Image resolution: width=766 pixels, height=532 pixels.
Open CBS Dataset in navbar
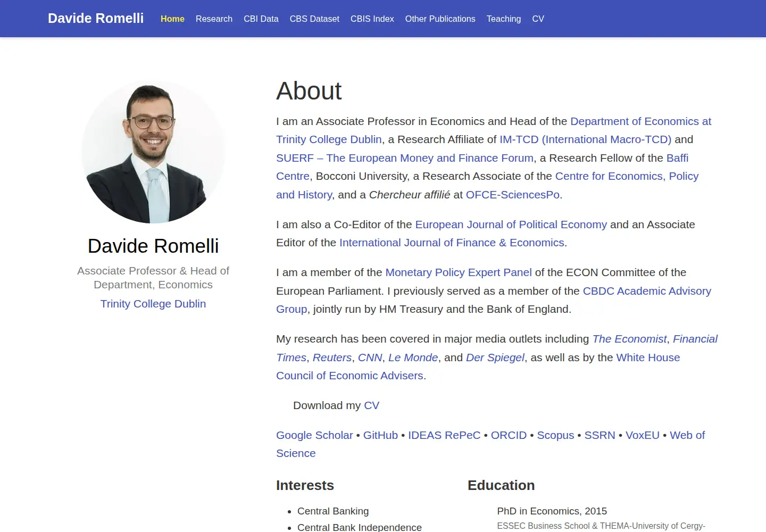[314, 19]
